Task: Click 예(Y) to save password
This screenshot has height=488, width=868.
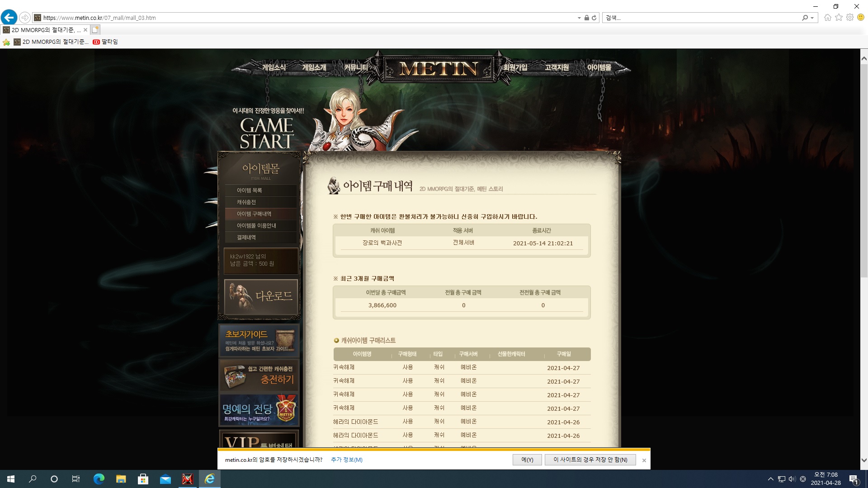Action: pyautogui.click(x=527, y=460)
